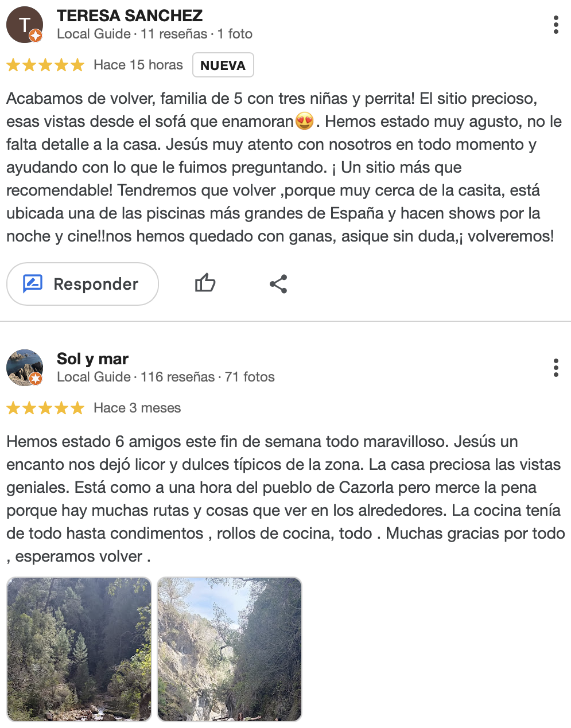Click Local Guide badge on Teresa's avatar
The height and width of the screenshot is (728, 571).
36,36
